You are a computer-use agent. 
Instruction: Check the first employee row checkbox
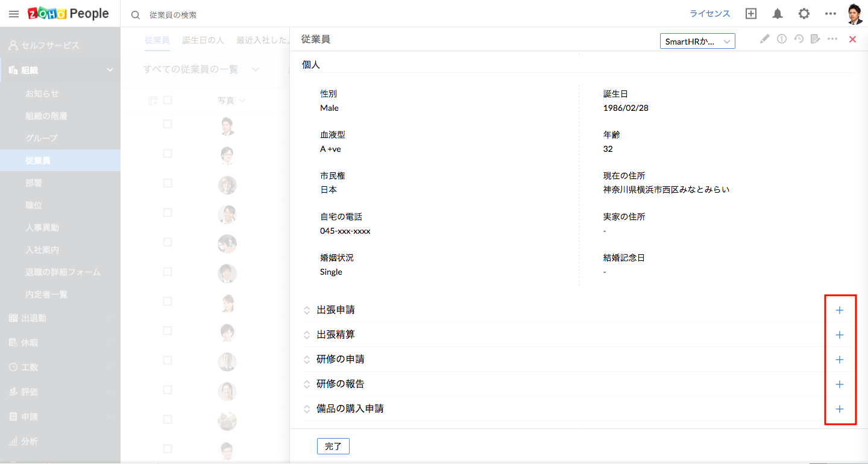coord(168,124)
